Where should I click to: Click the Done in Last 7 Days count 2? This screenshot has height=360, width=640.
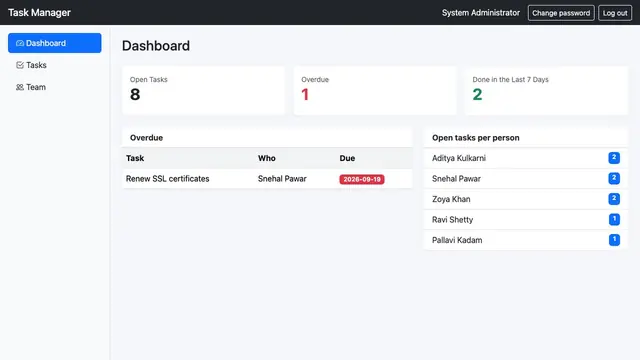(477, 95)
